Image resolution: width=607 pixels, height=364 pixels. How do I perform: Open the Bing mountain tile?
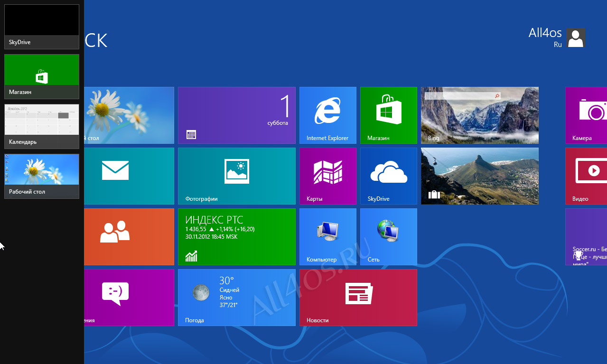coord(480,115)
